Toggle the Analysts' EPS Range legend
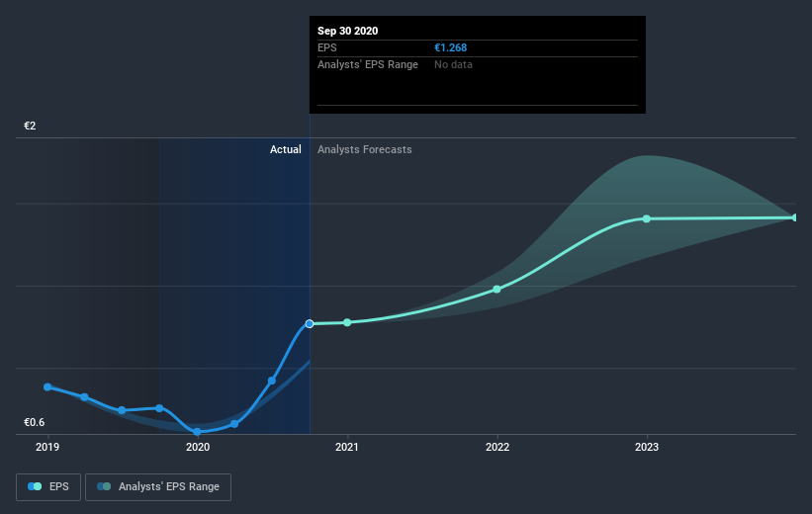812x514 pixels. 158,486
